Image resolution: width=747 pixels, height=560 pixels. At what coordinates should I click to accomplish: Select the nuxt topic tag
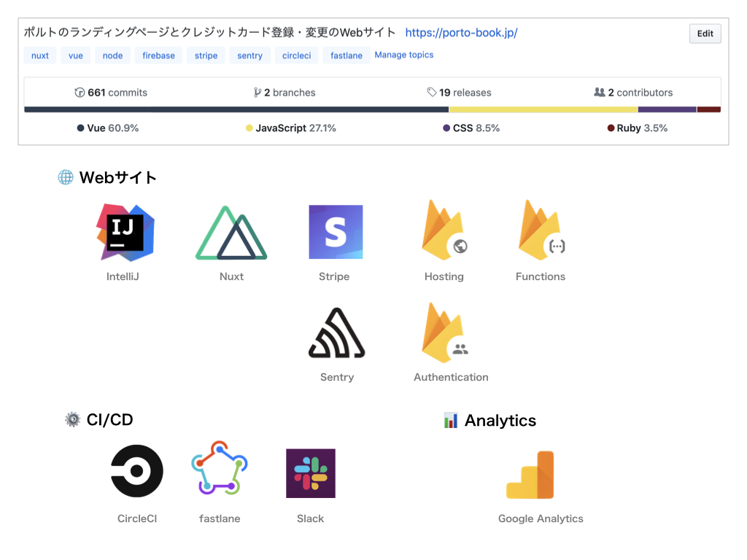point(40,55)
